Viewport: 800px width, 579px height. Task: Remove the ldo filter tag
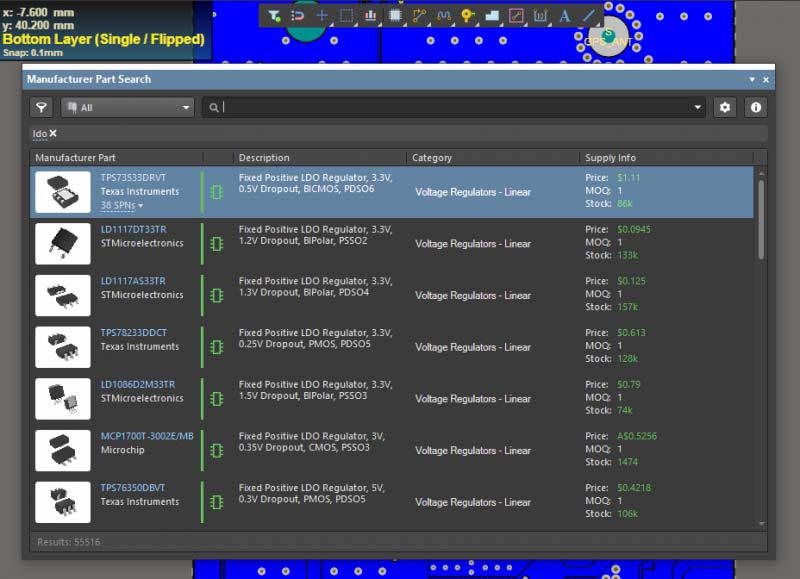pos(53,133)
